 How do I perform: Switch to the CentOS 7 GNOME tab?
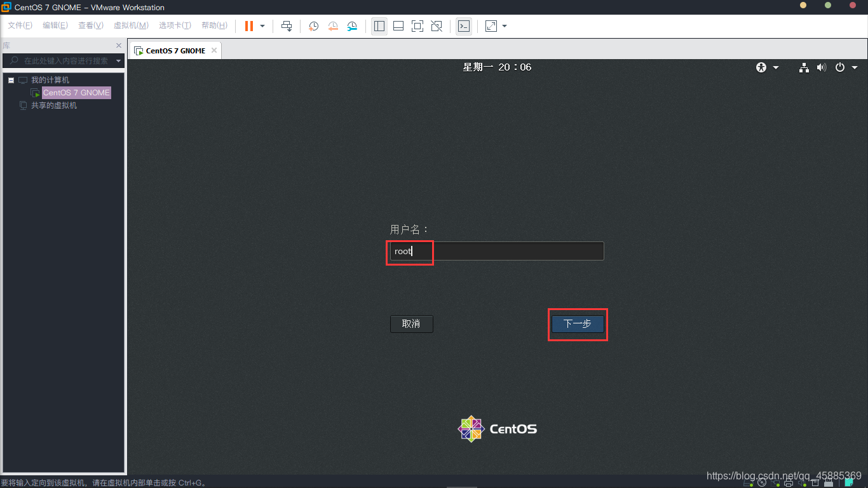pos(175,51)
